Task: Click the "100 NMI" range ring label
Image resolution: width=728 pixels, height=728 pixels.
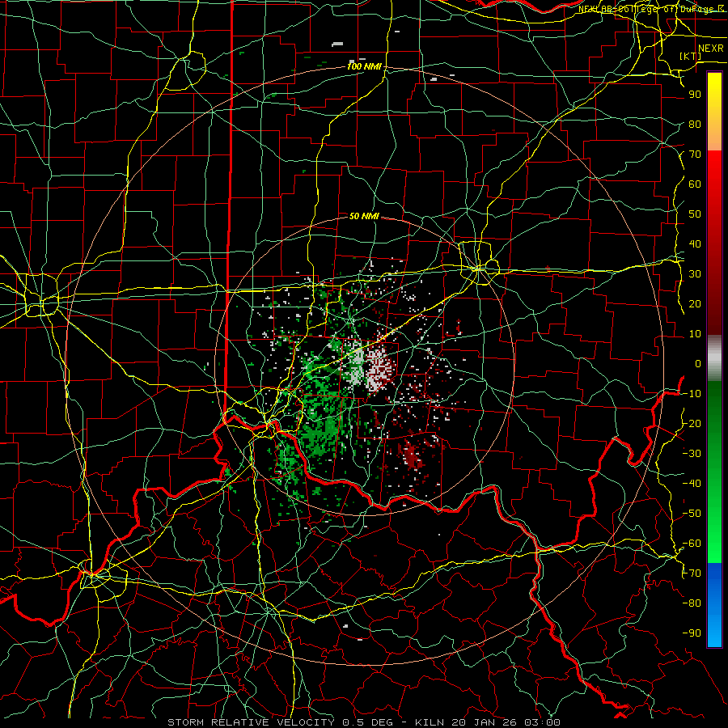Action: (x=364, y=66)
